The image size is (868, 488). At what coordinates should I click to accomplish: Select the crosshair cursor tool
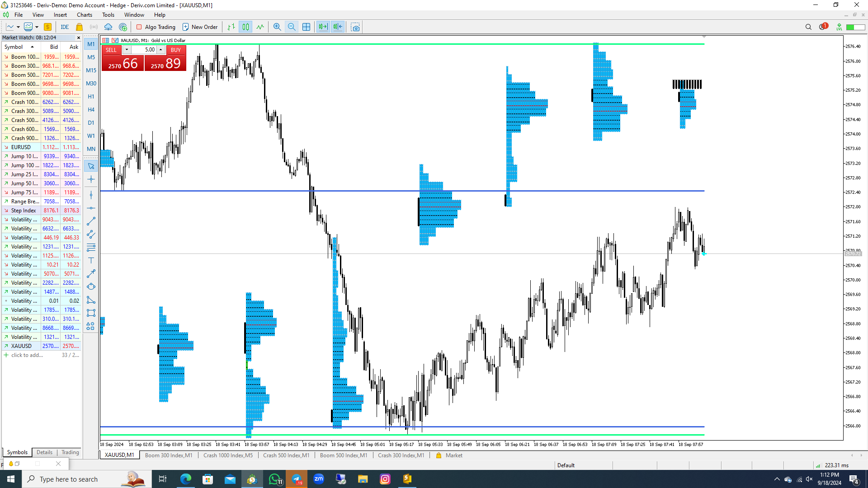91,179
